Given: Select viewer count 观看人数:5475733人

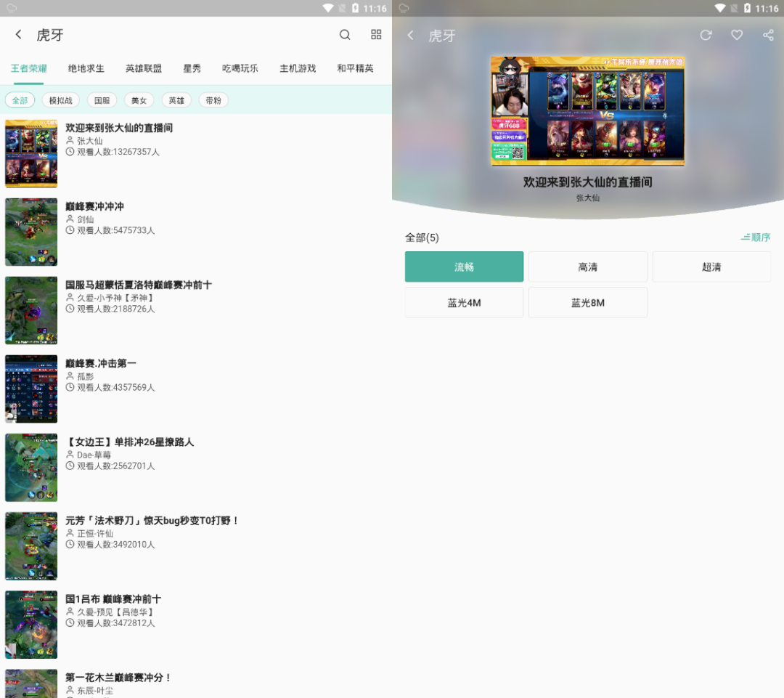Looking at the screenshot, I should 116,230.
